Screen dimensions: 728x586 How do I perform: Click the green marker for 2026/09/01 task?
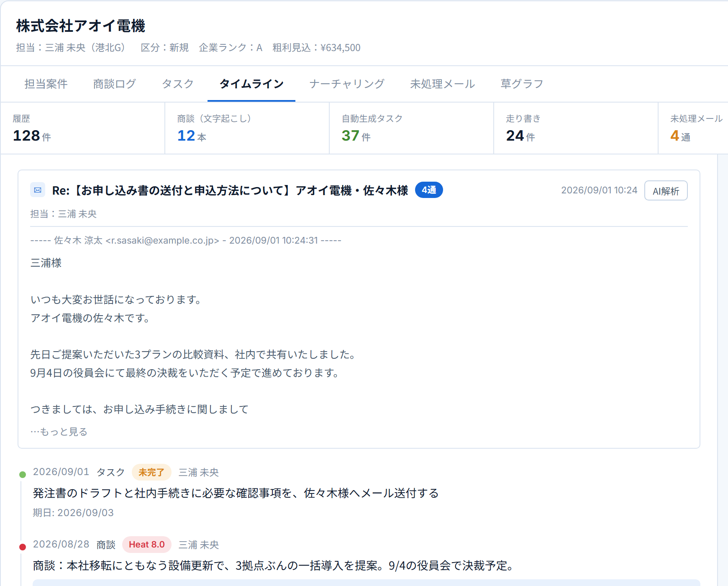point(23,474)
